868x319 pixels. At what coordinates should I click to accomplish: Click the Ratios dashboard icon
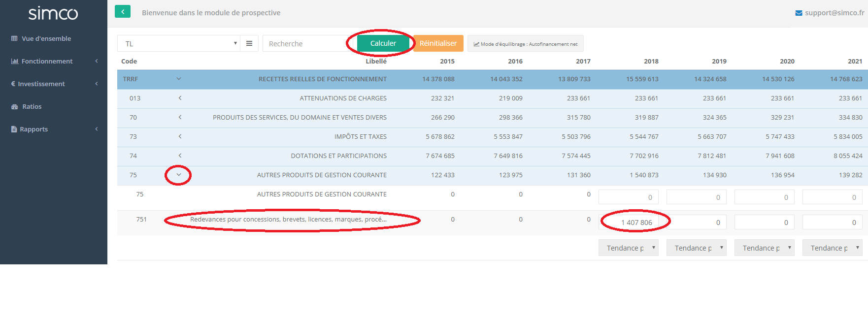tap(14, 107)
